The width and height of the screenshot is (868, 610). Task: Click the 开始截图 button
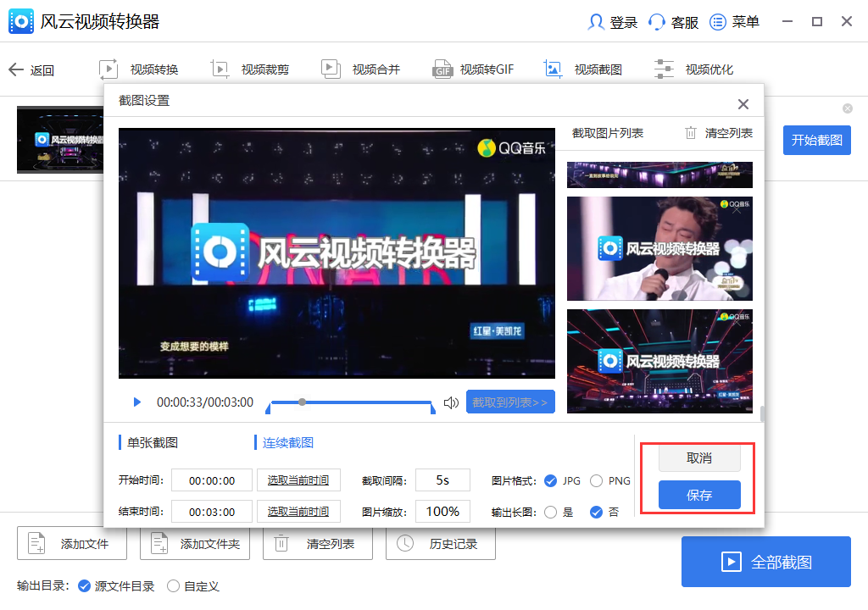[x=816, y=140]
